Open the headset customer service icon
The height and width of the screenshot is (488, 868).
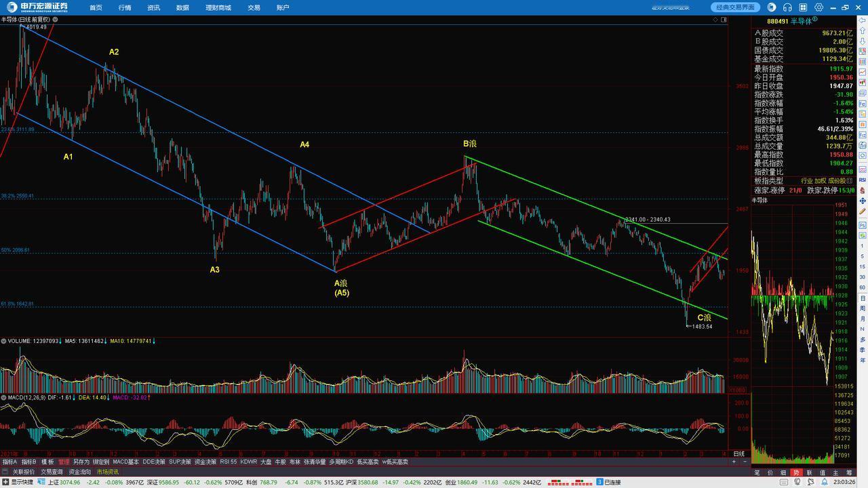tap(787, 7)
